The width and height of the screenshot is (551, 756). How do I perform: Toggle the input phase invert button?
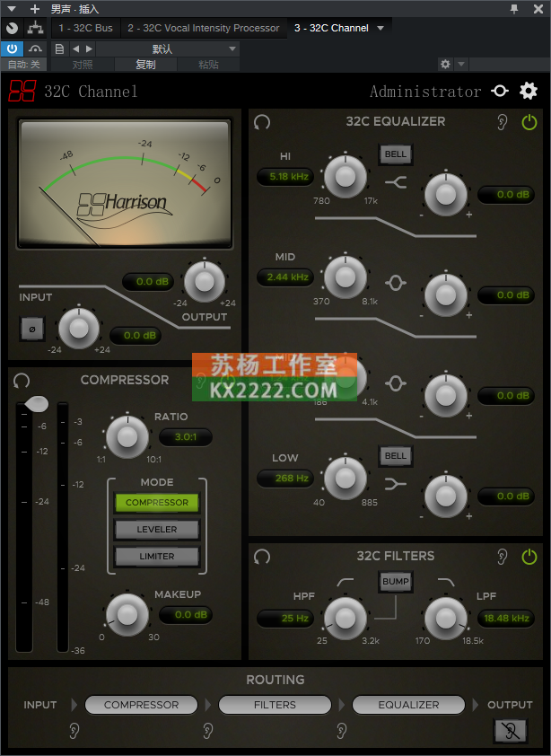(x=32, y=329)
